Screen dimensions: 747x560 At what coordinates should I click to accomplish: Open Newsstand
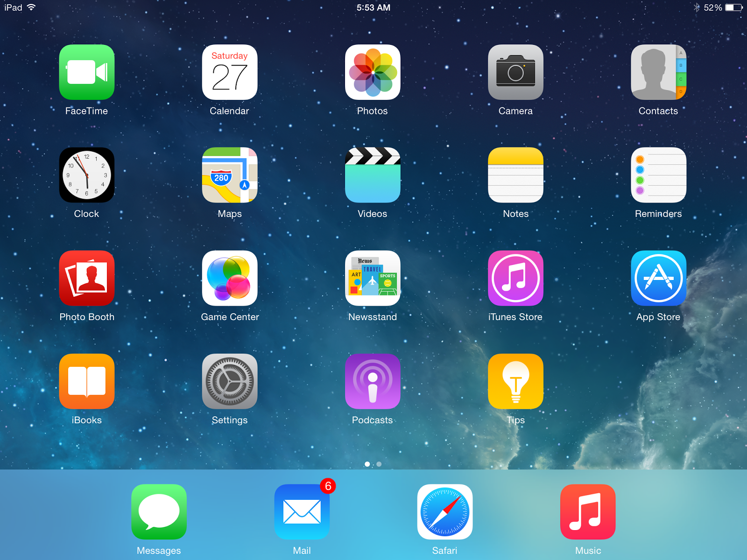click(x=373, y=279)
